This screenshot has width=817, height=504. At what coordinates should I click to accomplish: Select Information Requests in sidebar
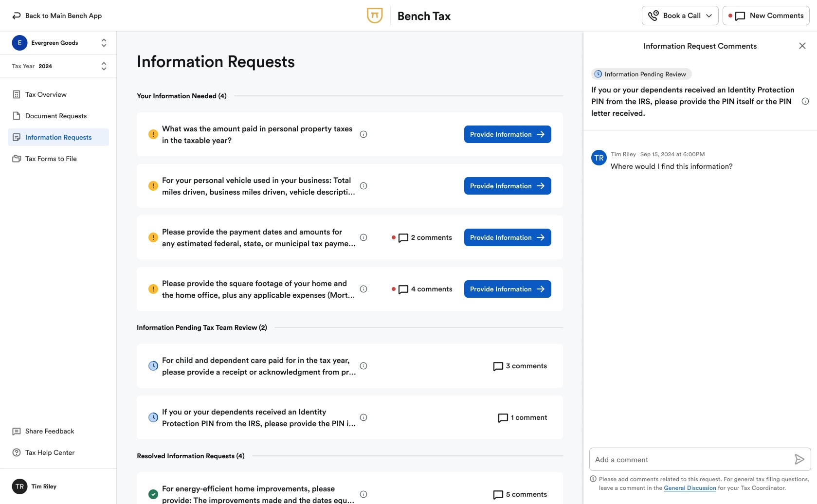pos(58,137)
